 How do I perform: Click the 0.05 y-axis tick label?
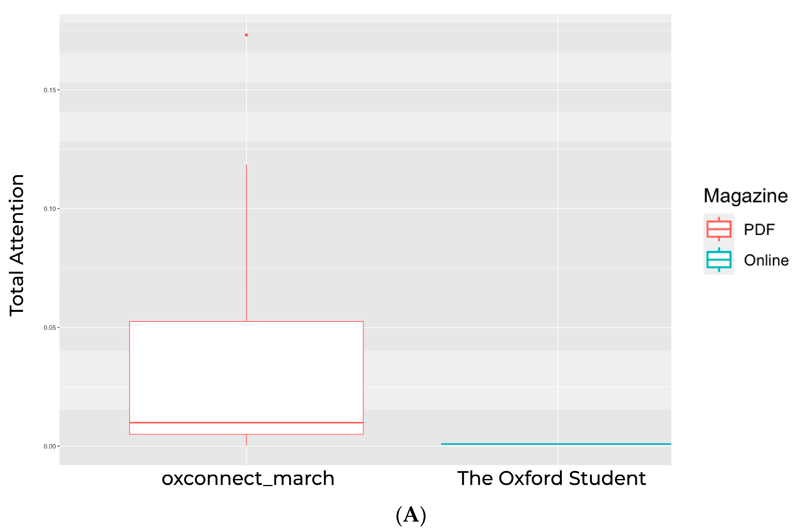(50, 328)
